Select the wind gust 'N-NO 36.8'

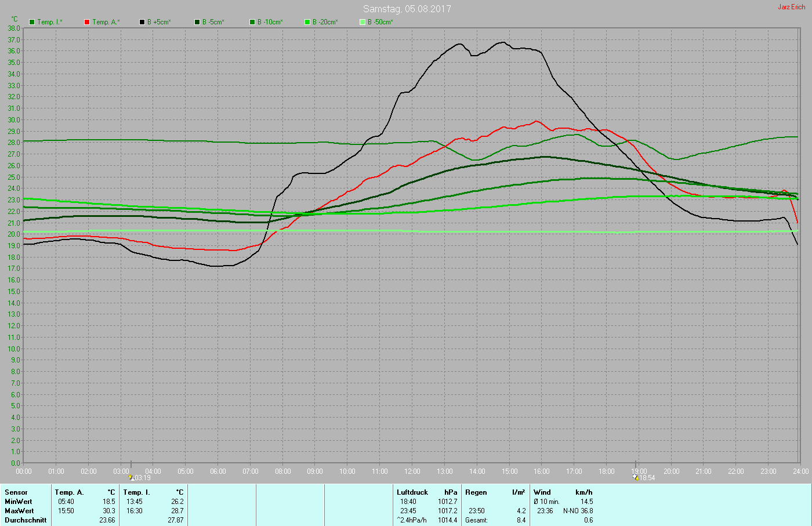point(578,511)
